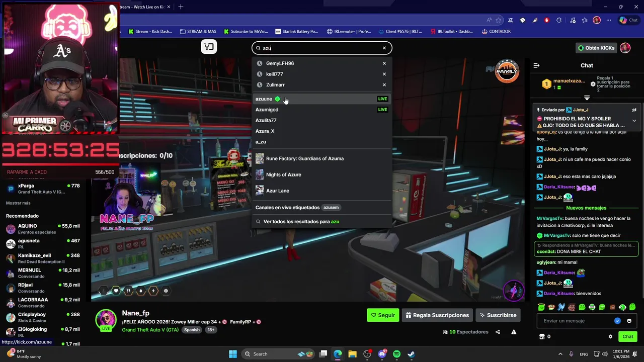Open Steam from the taskbar
The image size is (644, 362).
point(411,354)
